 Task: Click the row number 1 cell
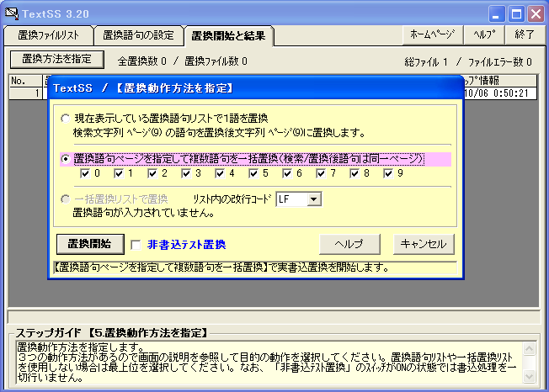coord(25,93)
